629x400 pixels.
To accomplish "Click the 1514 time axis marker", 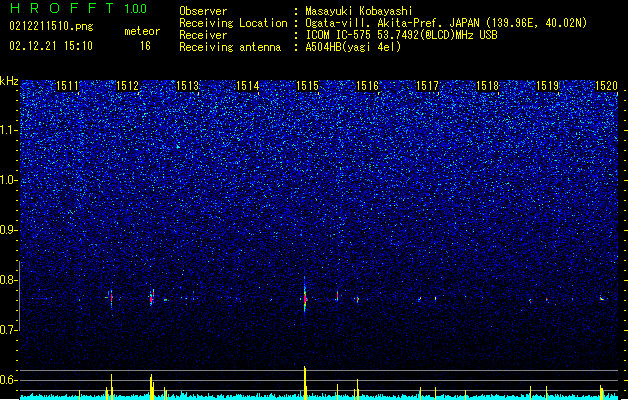I will [x=248, y=86].
